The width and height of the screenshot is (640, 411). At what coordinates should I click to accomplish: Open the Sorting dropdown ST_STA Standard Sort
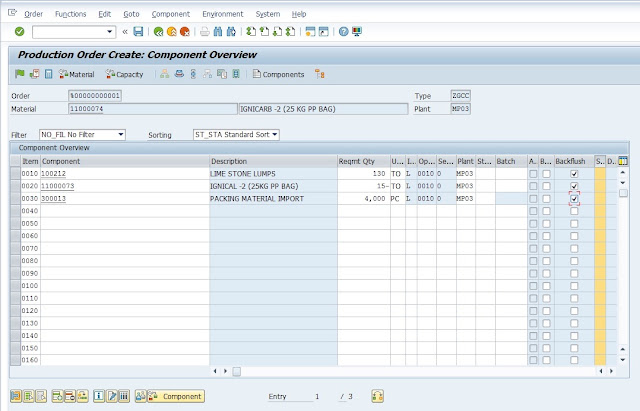coord(236,134)
